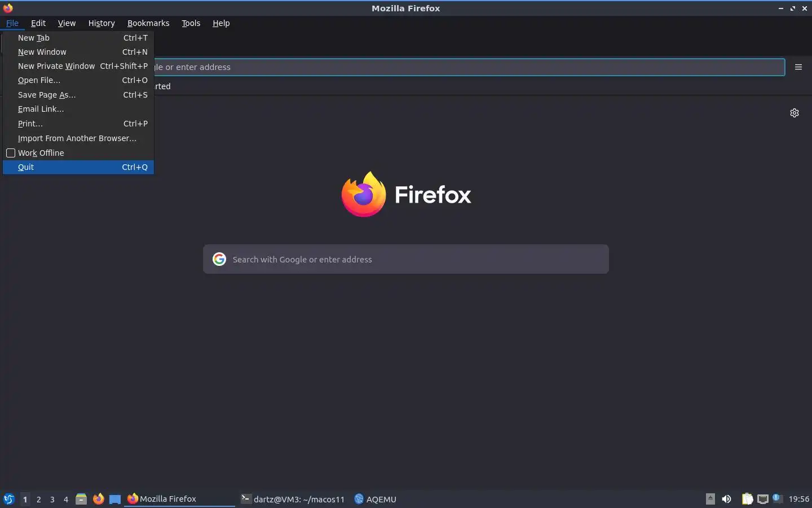Minimize the Firefox window
Viewport: 812px width, 508px height.
pyautogui.click(x=781, y=8)
